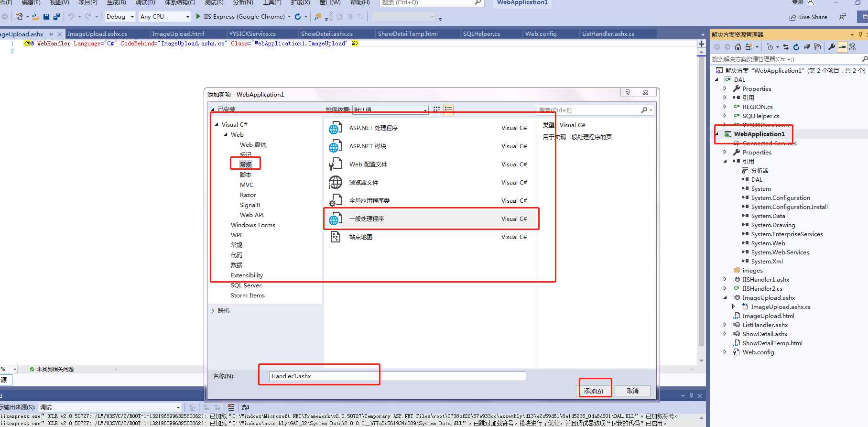Click the 取消 button in dialog
This screenshot has width=868, height=427.
click(x=633, y=391)
